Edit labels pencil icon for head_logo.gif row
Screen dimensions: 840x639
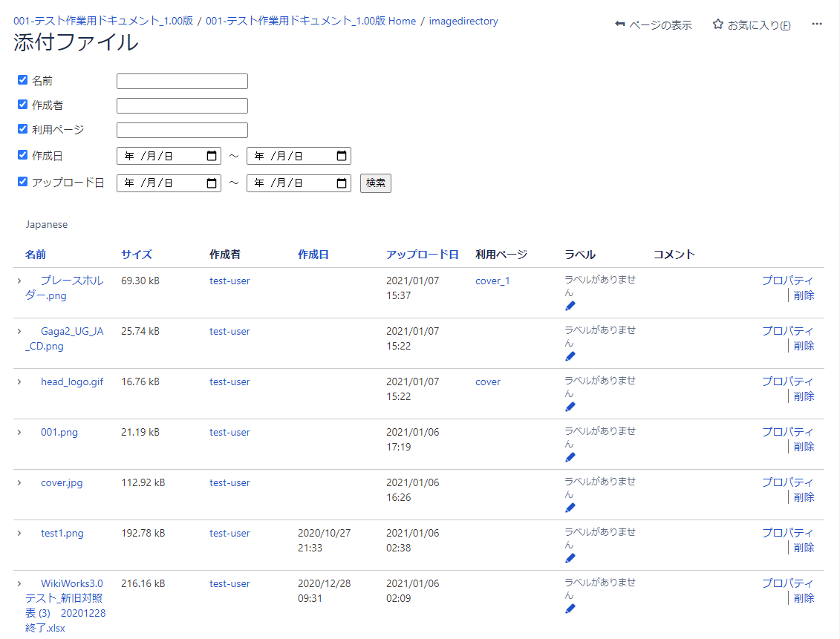[x=570, y=407]
